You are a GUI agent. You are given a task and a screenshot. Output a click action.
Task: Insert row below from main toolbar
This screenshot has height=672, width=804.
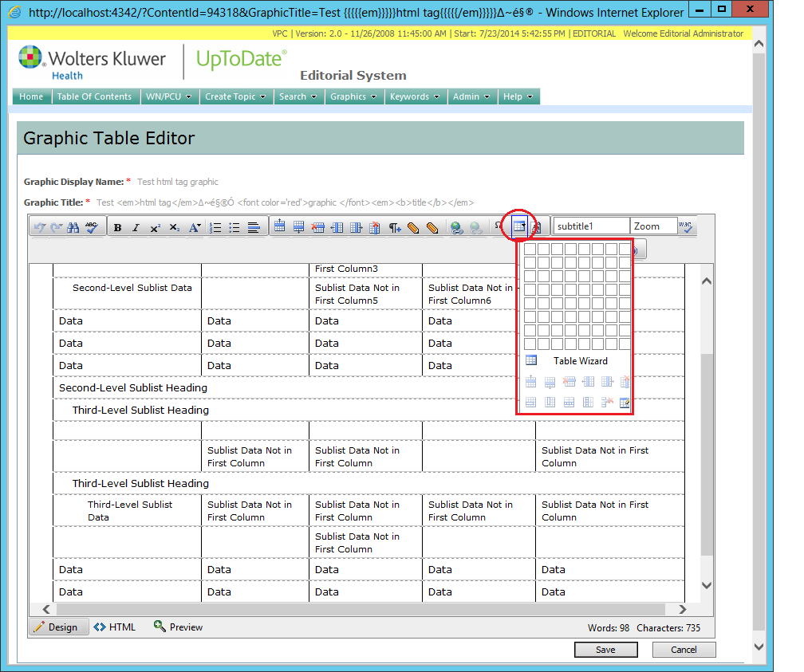pos(298,227)
